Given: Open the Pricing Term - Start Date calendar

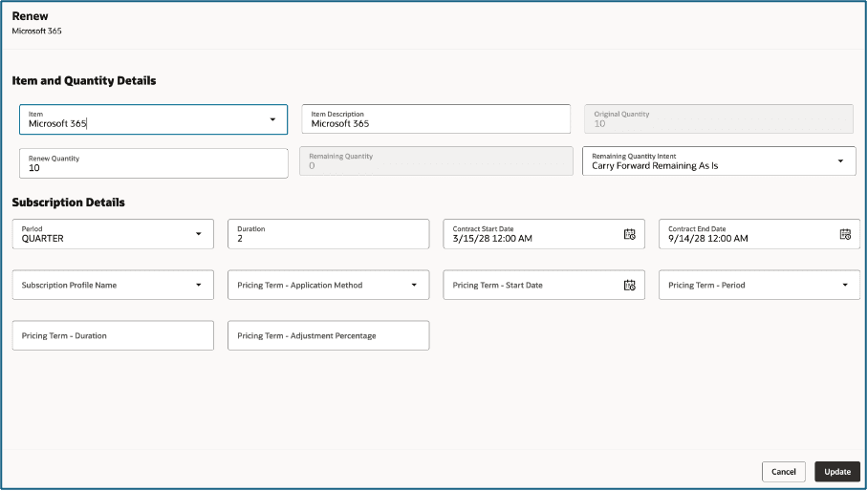Looking at the screenshot, I should pos(629,286).
